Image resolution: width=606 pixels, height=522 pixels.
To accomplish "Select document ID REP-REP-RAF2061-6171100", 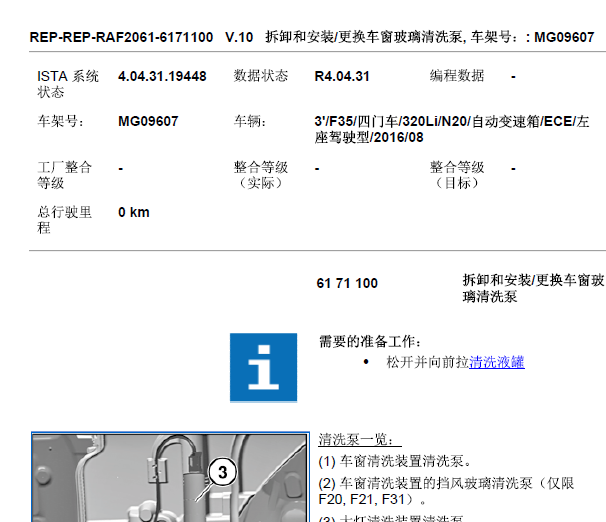I will 121,37.
